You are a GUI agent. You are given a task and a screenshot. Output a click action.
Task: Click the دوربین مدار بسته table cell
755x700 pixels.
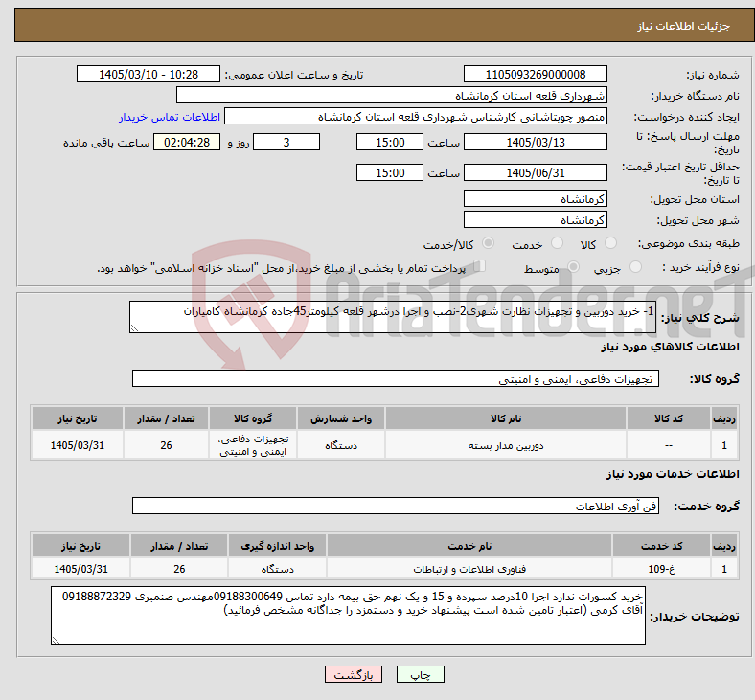506,445
